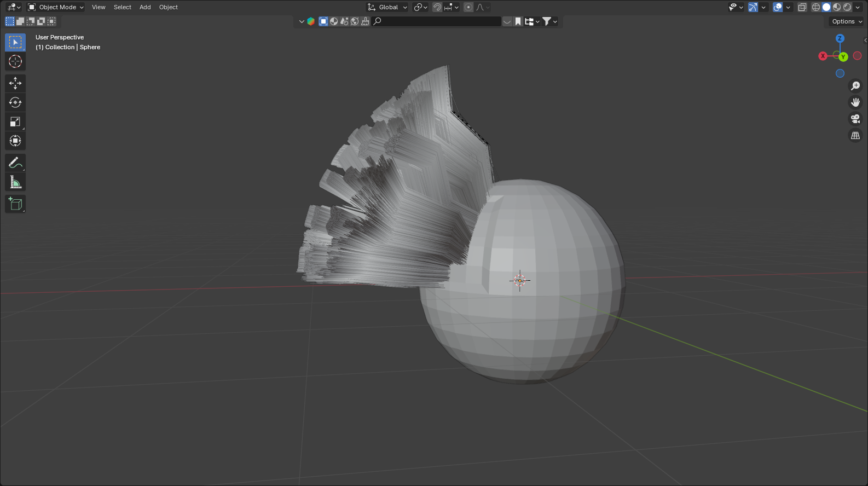The width and height of the screenshot is (868, 486).
Task: Set selection mode to Intersect
Action: tap(51, 21)
